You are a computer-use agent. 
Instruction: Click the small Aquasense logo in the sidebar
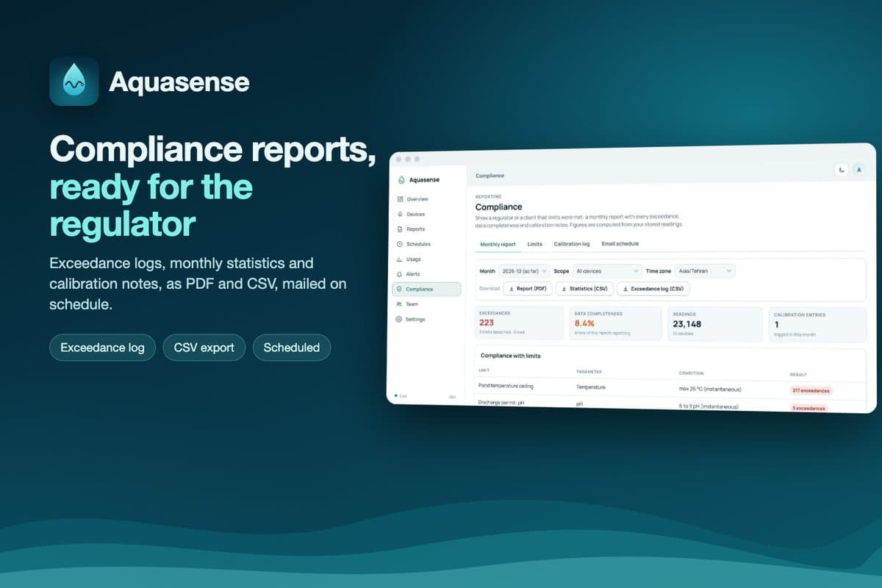coord(401,180)
